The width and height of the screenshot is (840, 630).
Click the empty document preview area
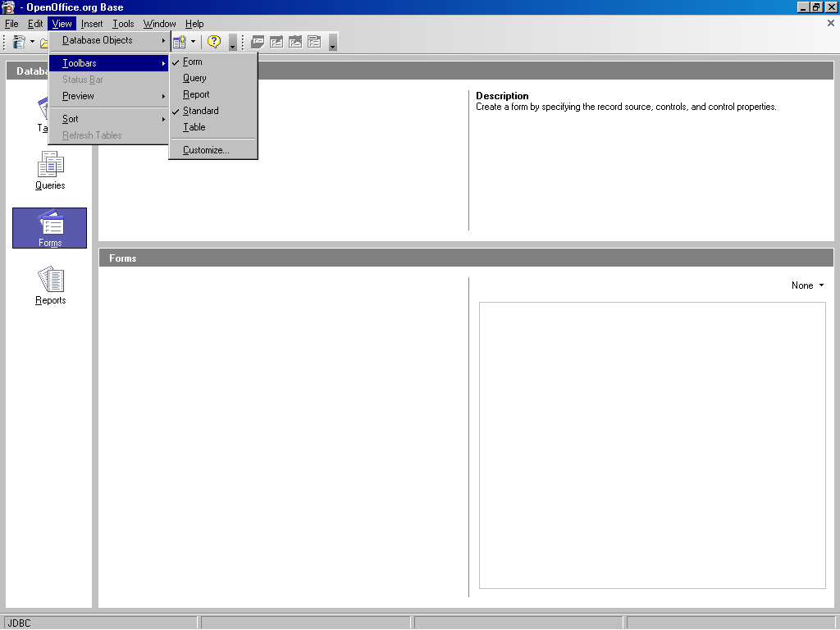(652, 445)
